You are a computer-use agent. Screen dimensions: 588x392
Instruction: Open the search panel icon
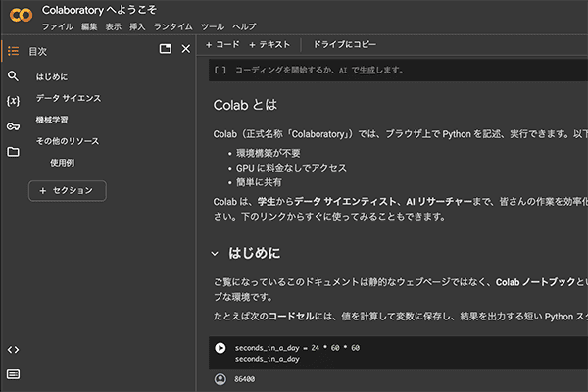pyautogui.click(x=13, y=75)
